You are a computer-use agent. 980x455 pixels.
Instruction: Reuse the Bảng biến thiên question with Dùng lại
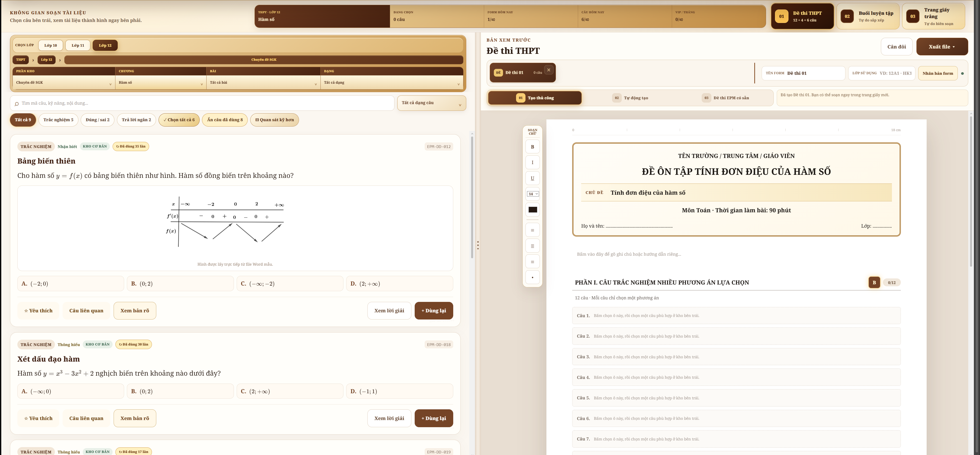(x=434, y=311)
